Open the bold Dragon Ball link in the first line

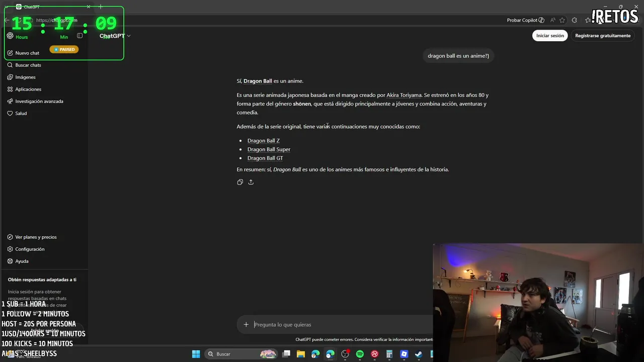pos(258,81)
